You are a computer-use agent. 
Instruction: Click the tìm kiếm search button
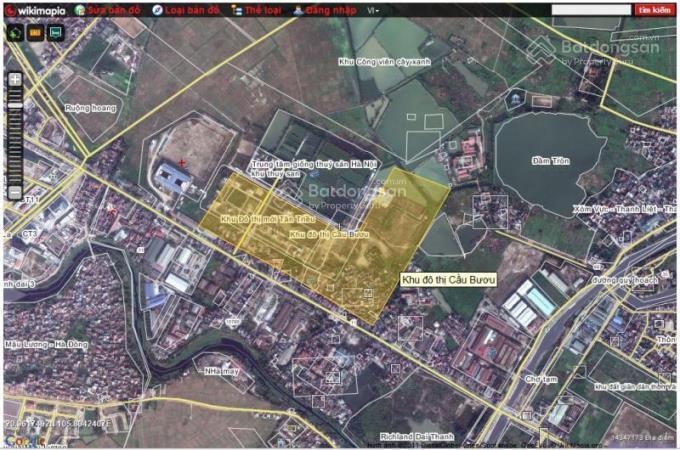654,10
